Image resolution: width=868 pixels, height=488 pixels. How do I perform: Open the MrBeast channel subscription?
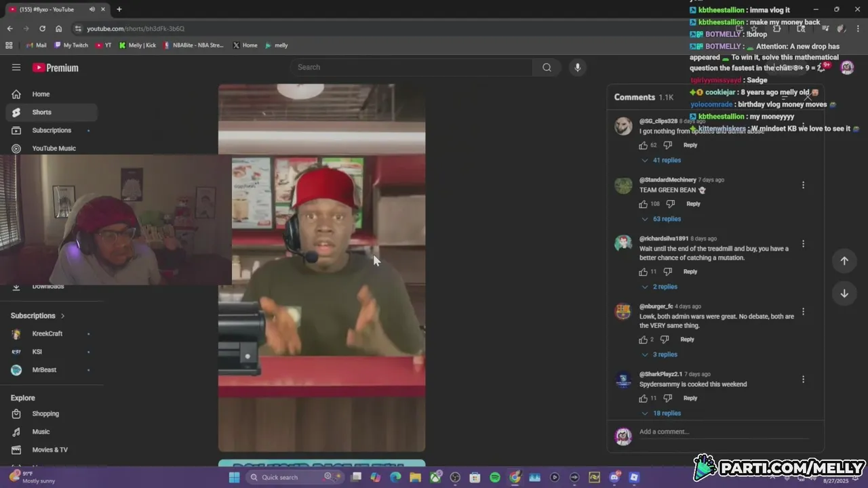[52, 370]
